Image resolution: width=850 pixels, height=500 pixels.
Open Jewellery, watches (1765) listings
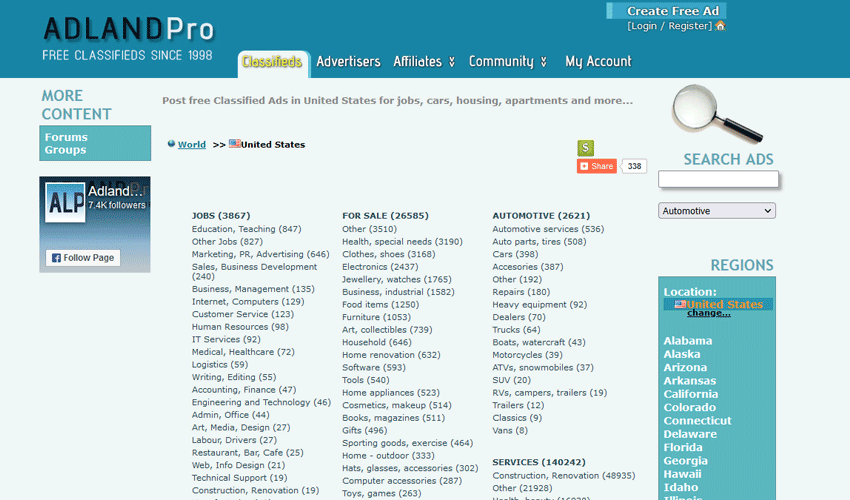pyautogui.click(x=396, y=279)
